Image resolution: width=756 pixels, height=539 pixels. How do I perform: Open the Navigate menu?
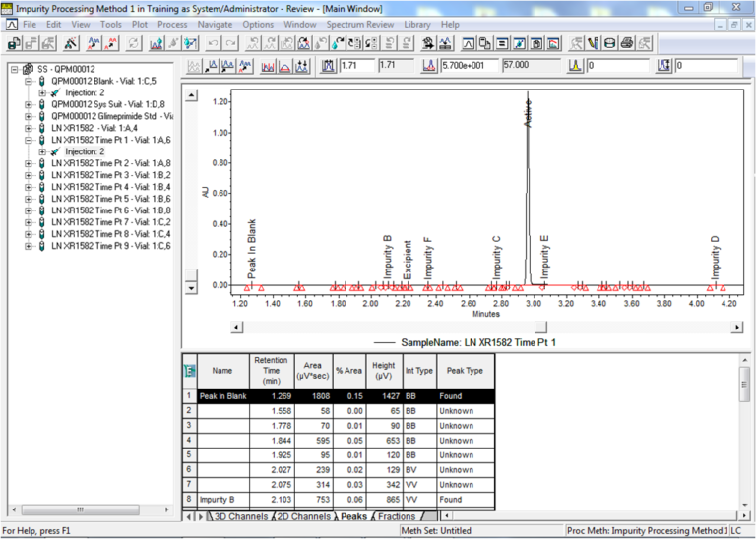[x=215, y=24]
